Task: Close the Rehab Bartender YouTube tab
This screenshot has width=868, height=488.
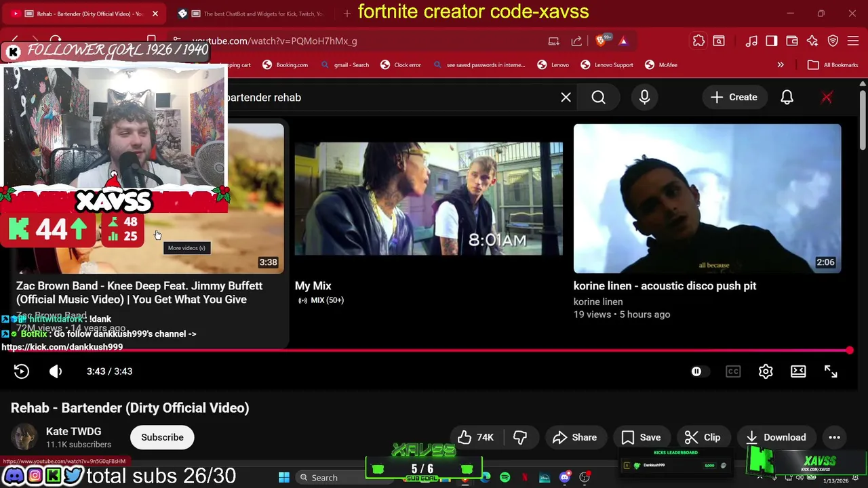Action: click(x=155, y=14)
